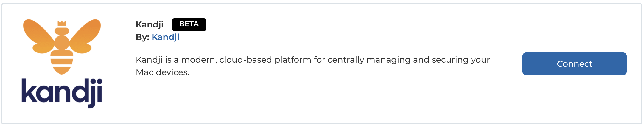Click the crown atop the bee
This screenshot has width=644, height=124.
click(x=62, y=23)
